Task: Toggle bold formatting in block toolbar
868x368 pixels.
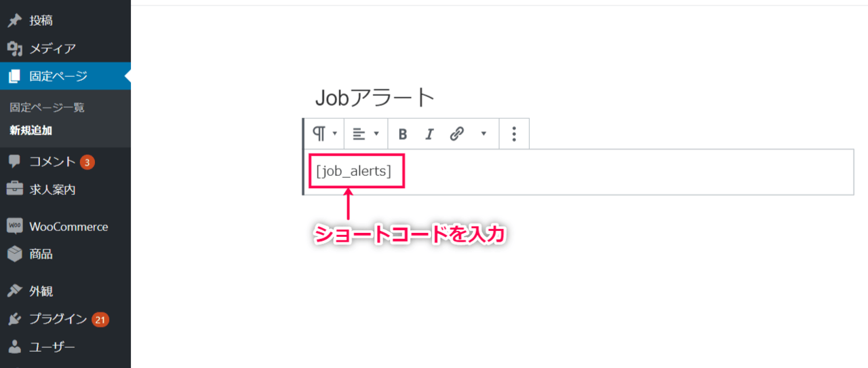Action: coord(402,134)
